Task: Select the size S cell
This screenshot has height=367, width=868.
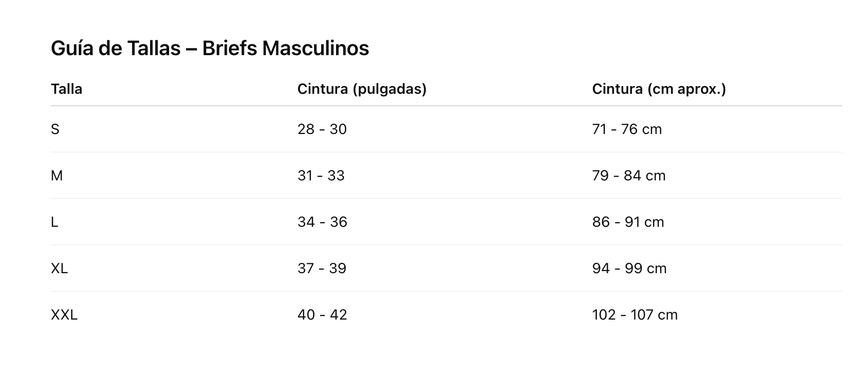Action: click(55, 129)
